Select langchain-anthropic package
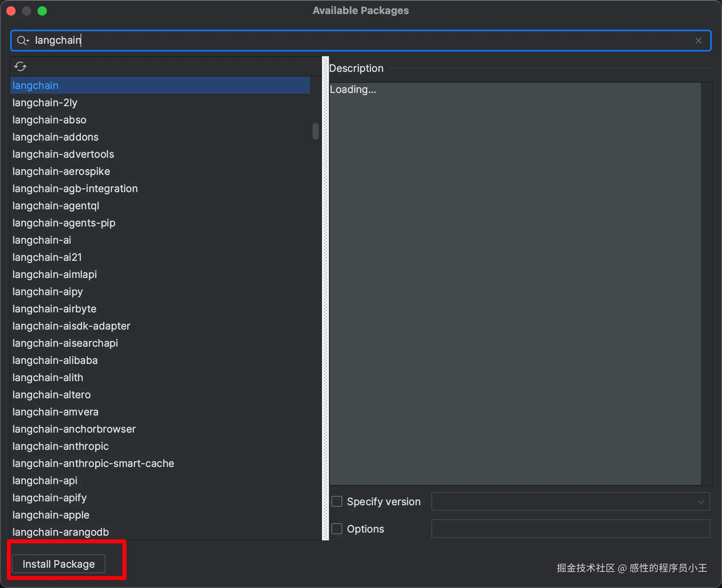The image size is (722, 588). (160, 446)
